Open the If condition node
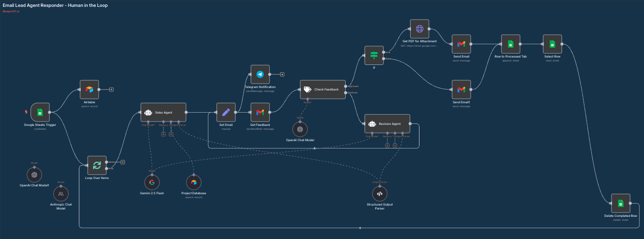Viewport: 644px width, 239px height. click(x=374, y=56)
